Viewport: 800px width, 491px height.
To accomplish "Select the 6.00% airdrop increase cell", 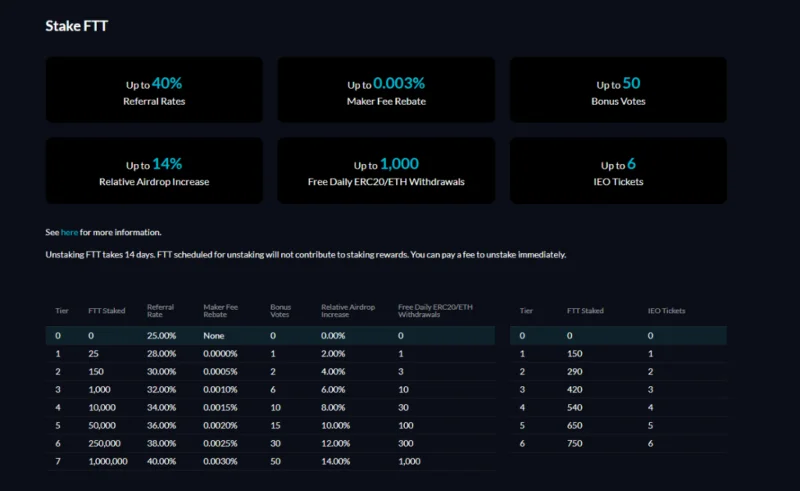I will point(333,389).
